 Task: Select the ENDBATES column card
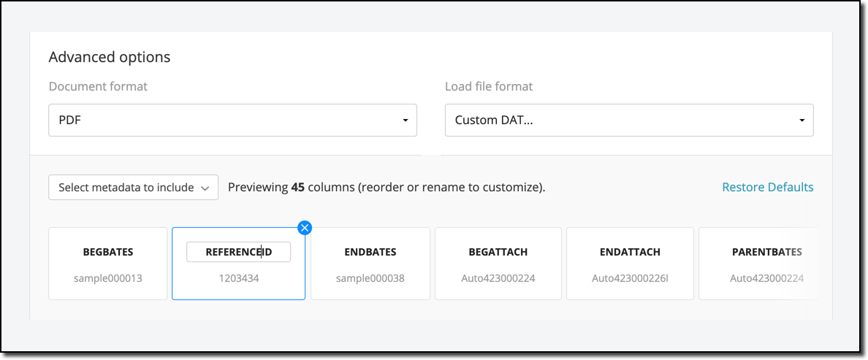tap(370, 264)
